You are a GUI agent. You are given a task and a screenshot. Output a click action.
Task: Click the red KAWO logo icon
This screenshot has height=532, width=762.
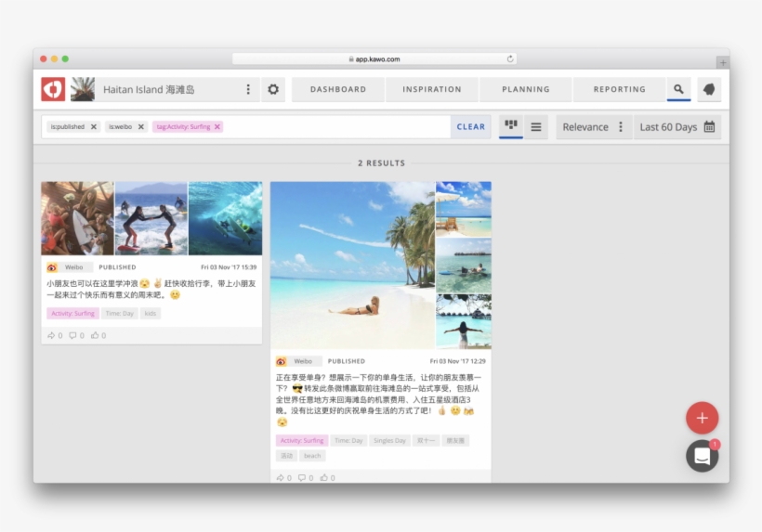click(x=53, y=89)
